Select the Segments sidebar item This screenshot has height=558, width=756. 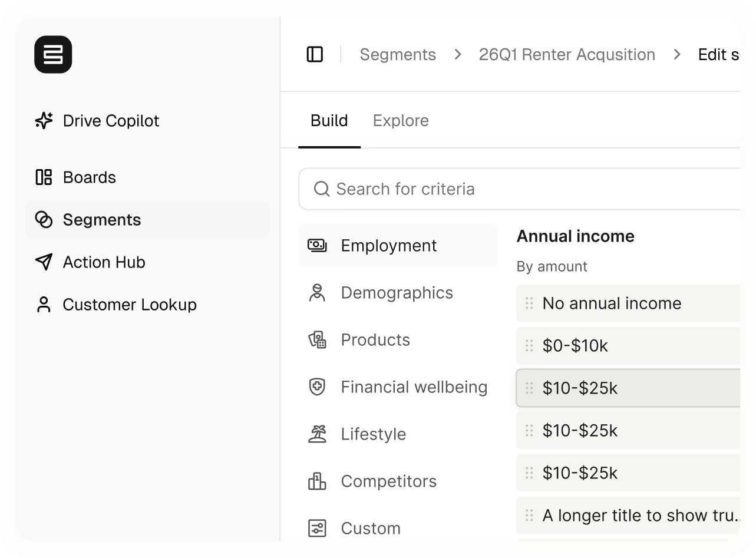(x=101, y=220)
